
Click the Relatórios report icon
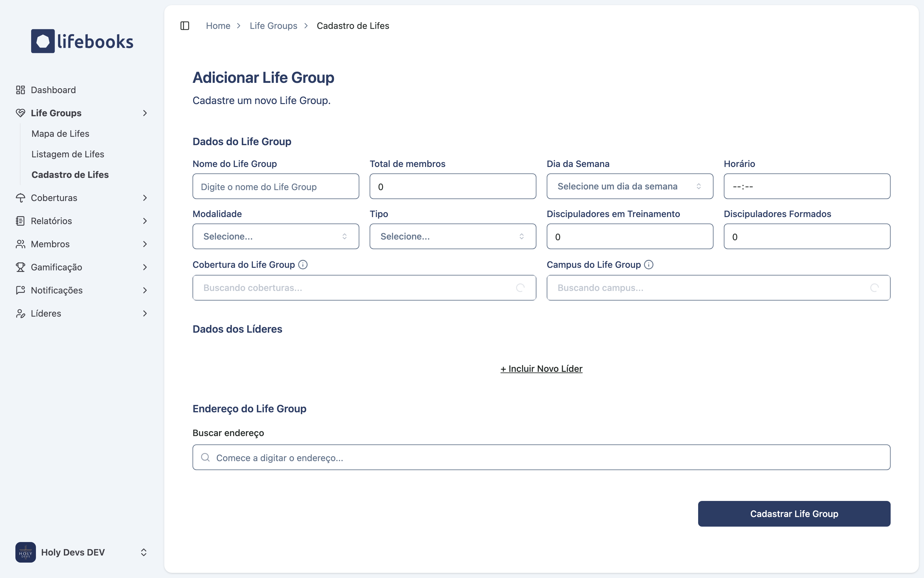coord(20,221)
